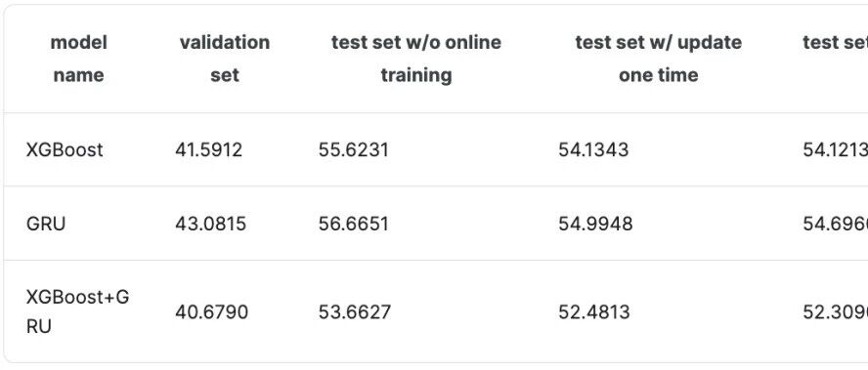Screen dimensions: 868x370
Task: Select the XGBoost+GRU row label
Action: pyautogui.click(x=77, y=312)
